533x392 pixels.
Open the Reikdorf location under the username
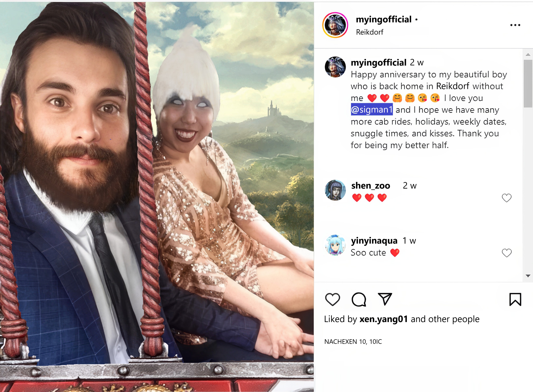pos(370,32)
